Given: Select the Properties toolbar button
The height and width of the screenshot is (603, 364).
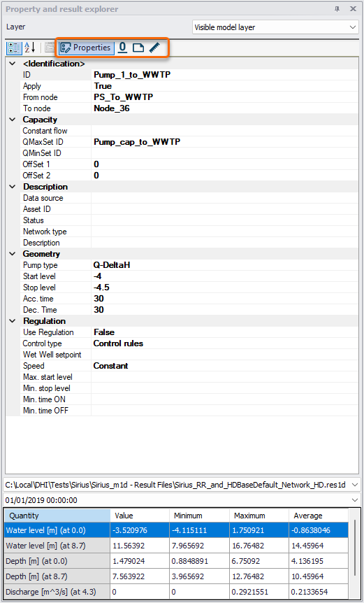Looking at the screenshot, I should 86,48.
